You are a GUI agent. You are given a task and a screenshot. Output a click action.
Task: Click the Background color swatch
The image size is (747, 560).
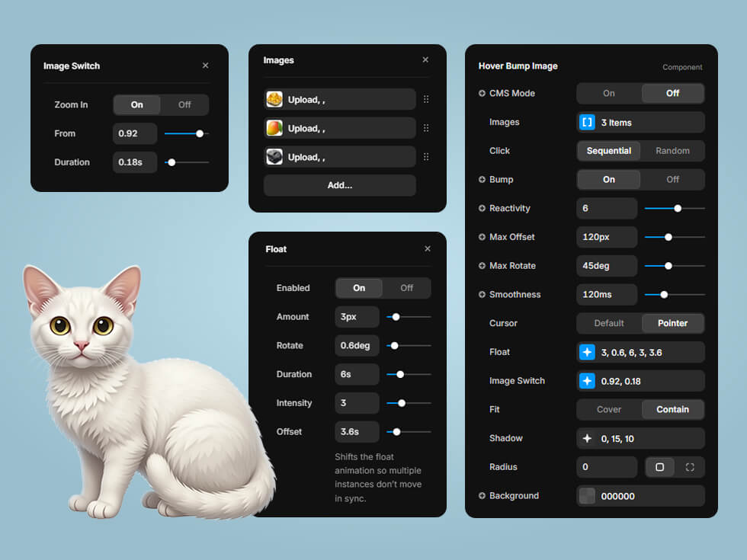(x=587, y=496)
